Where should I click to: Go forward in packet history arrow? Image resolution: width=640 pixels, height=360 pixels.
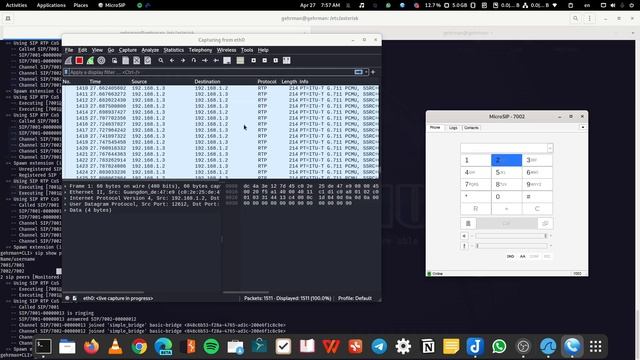coord(183,60)
